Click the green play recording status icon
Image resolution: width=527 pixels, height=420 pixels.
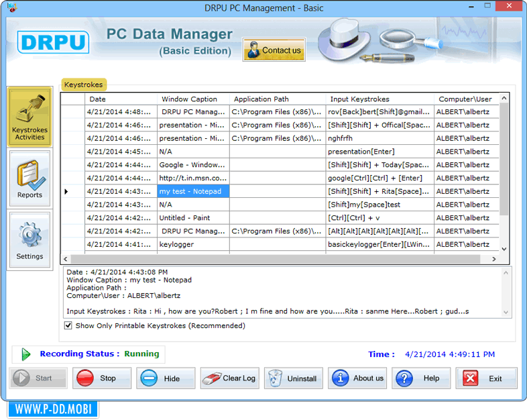click(25, 354)
